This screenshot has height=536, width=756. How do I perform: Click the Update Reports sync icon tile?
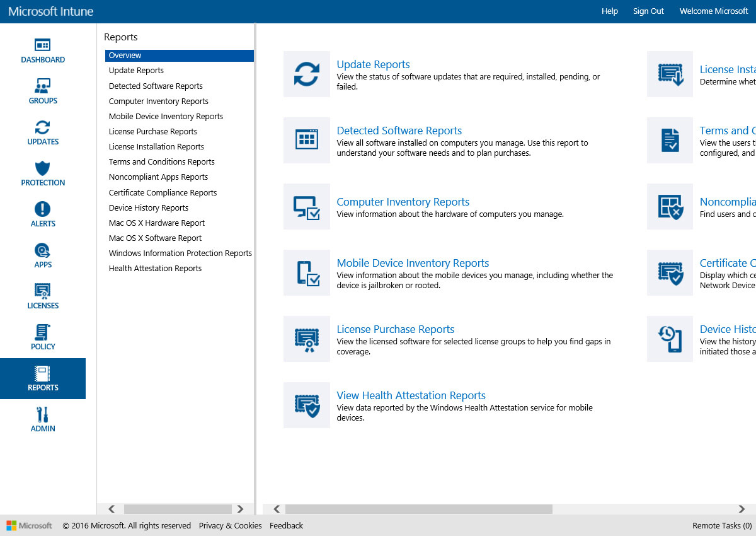[307, 74]
